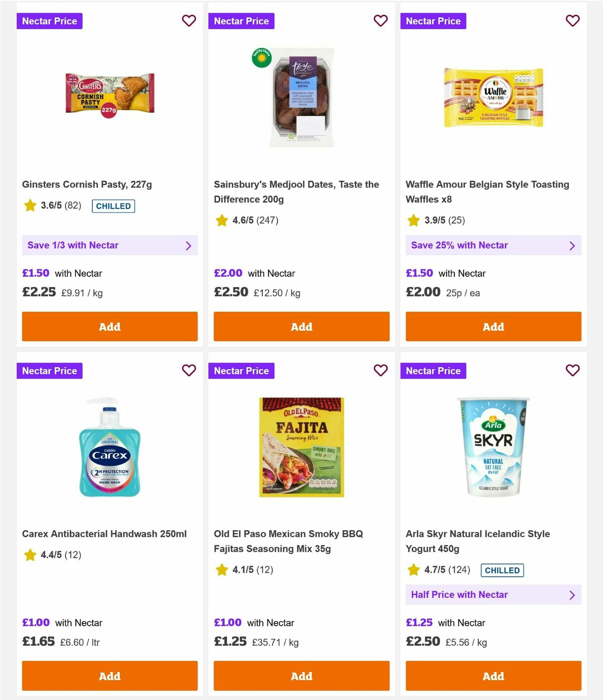Open the Save 25% with Nectar details
Viewport: 603px width, 700px height.
[493, 245]
